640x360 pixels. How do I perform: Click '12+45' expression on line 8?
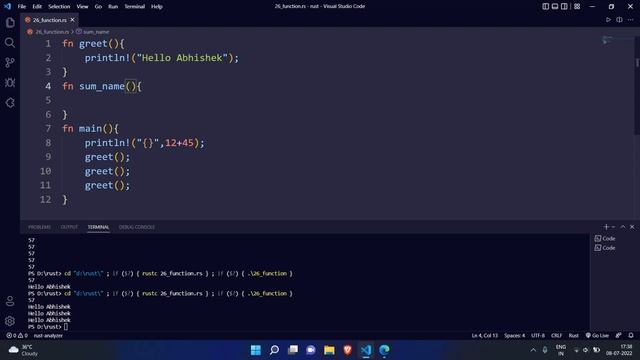click(179, 142)
